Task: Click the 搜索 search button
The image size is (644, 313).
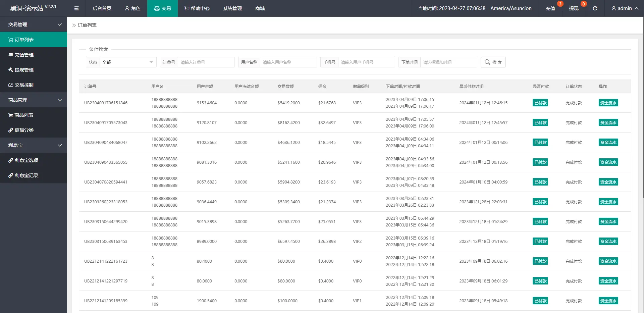Action: pos(493,62)
